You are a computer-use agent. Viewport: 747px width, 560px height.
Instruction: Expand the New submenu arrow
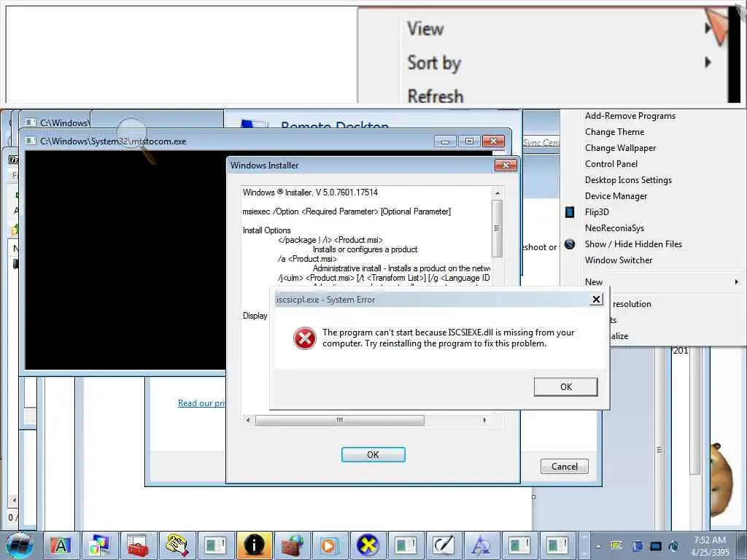[737, 282]
